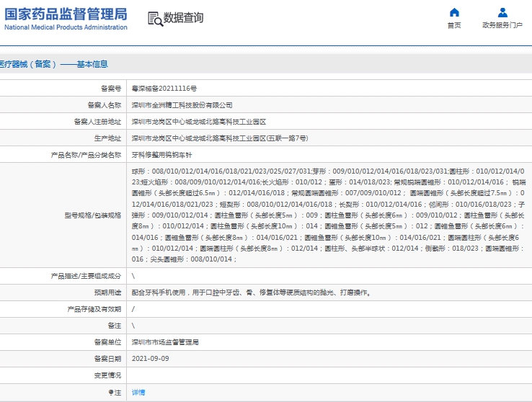Select product name 牙科修整用钨钢车针
532x402 pixels.
pyautogui.click(x=162, y=155)
